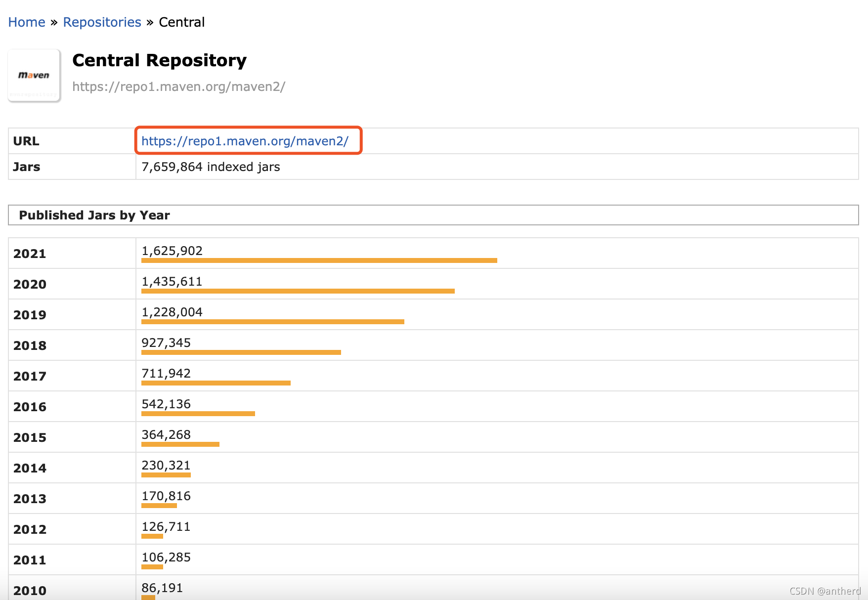Select the 230,321 jar count

pos(166,465)
